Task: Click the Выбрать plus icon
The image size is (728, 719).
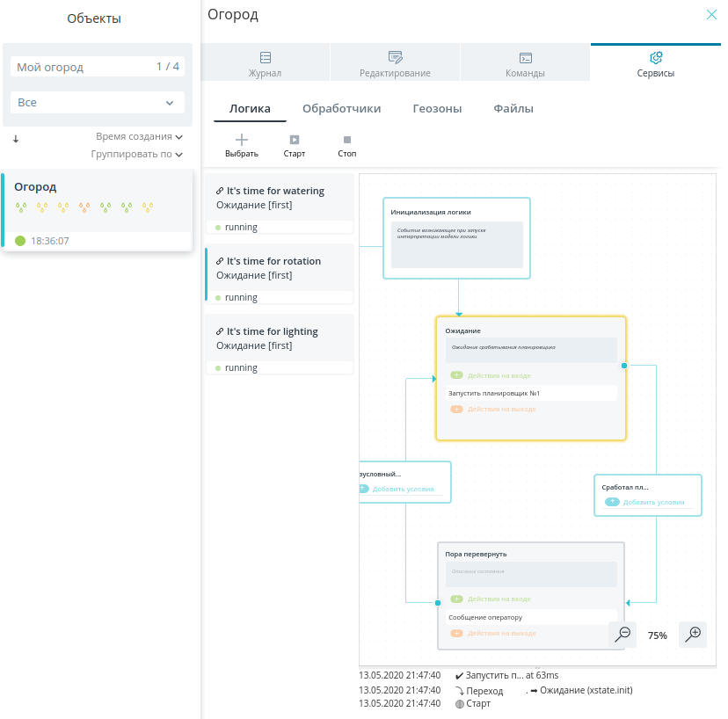Action: [x=242, y=140]
